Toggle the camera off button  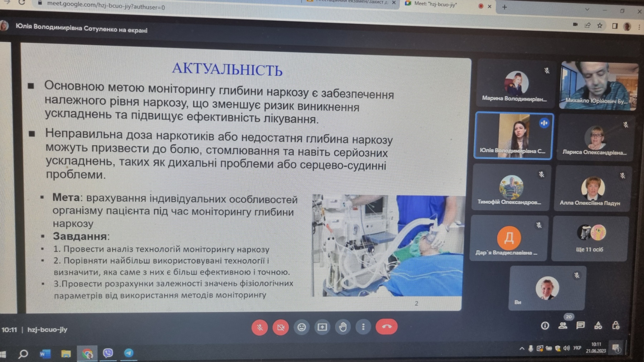click(x=280, y=327)
